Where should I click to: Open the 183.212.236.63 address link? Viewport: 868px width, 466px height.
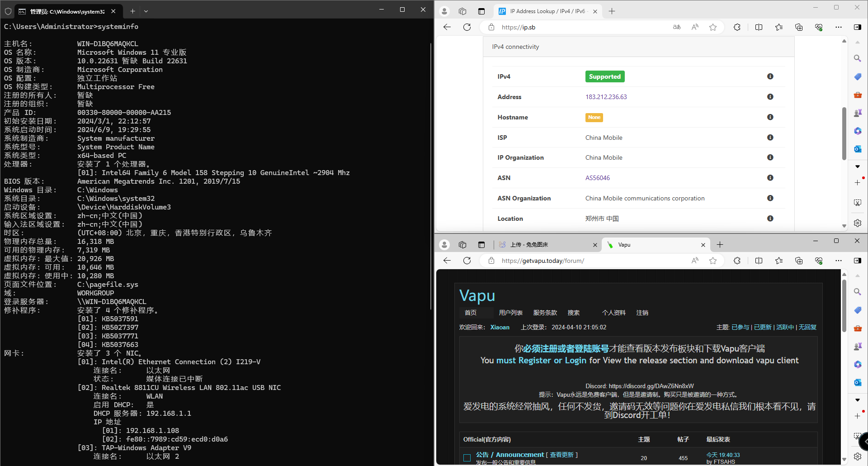606,97
